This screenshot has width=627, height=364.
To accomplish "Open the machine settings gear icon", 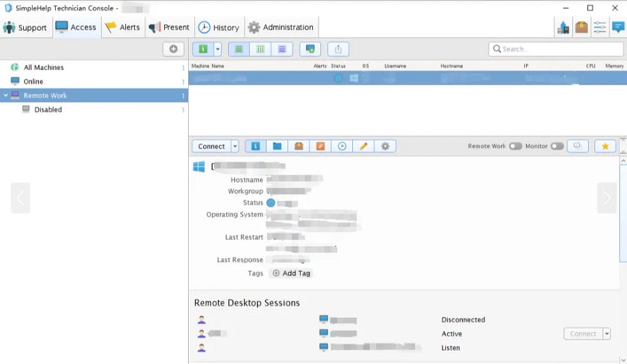I will click(x=385, y=146).
